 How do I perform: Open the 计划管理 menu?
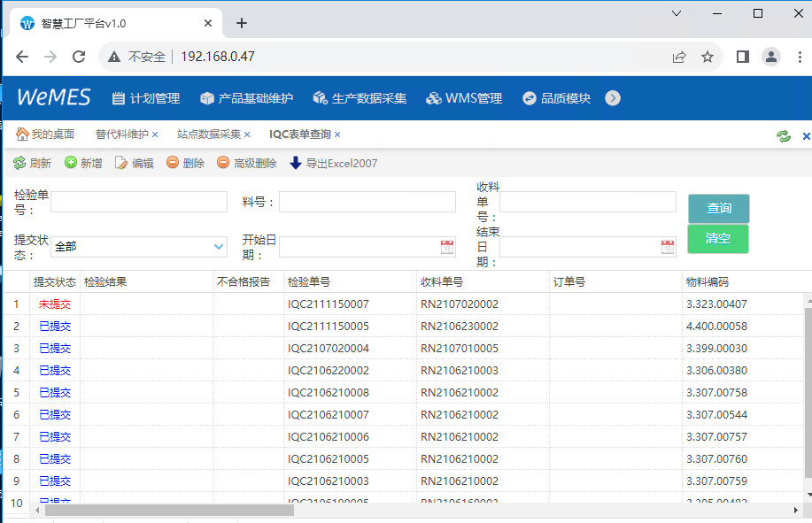click(145, 98)
